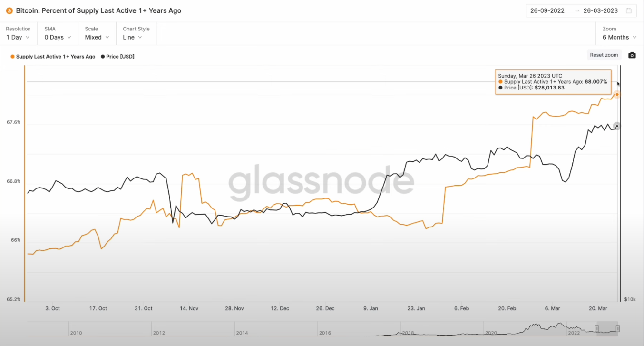Click the end date 26-03-2023 field
Screen dimensions: 644x346
[x=601, y=10]
